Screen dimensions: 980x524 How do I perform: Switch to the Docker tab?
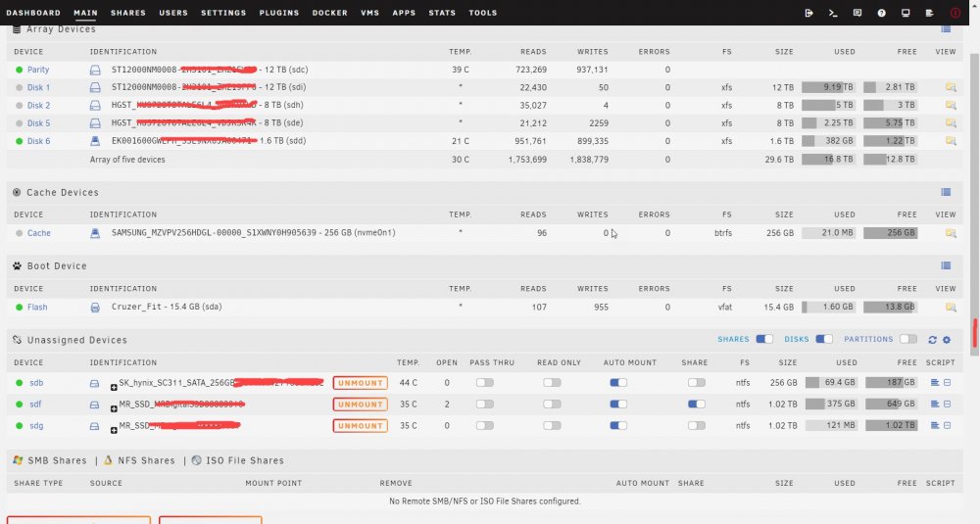point(329,13)
